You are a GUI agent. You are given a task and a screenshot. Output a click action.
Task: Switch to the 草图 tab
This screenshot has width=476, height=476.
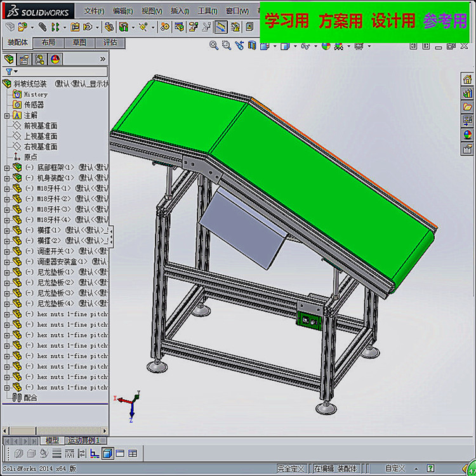79,43
